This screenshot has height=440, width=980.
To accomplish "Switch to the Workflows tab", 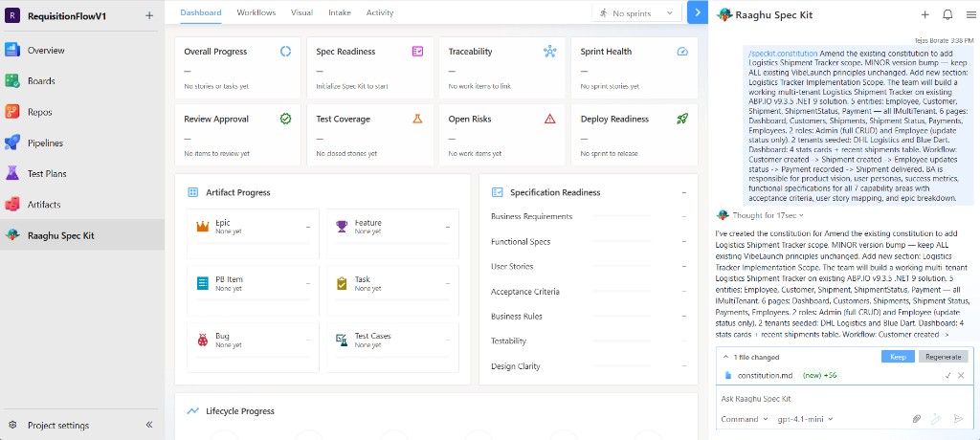I will pyautogui.click(x=256, y=12).
